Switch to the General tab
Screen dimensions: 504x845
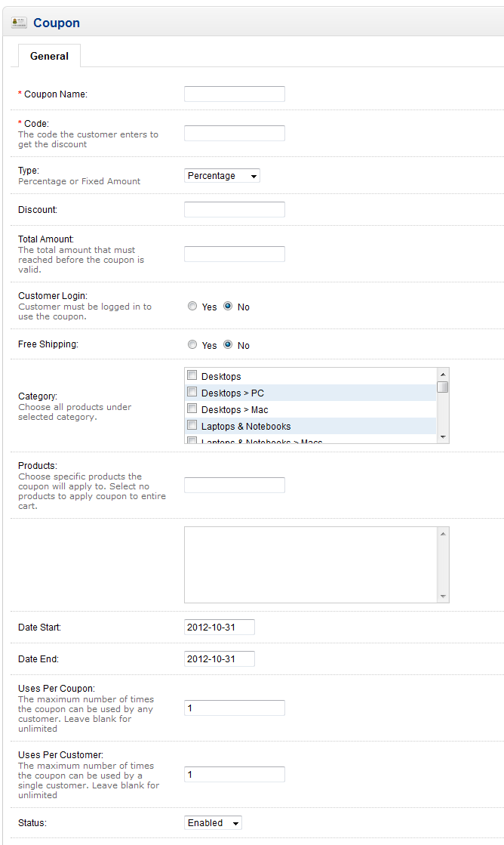[x=49, y=56]
